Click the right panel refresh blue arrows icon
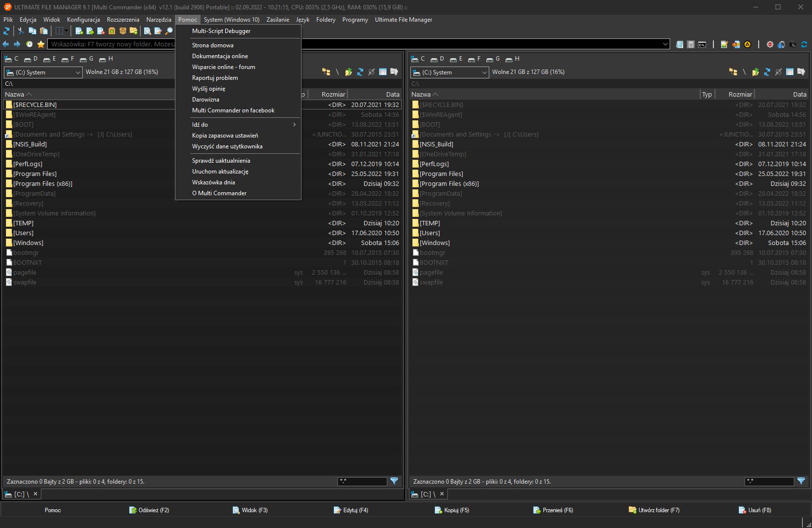The height and width of the screenshot is (528, 812). point(767,72)
